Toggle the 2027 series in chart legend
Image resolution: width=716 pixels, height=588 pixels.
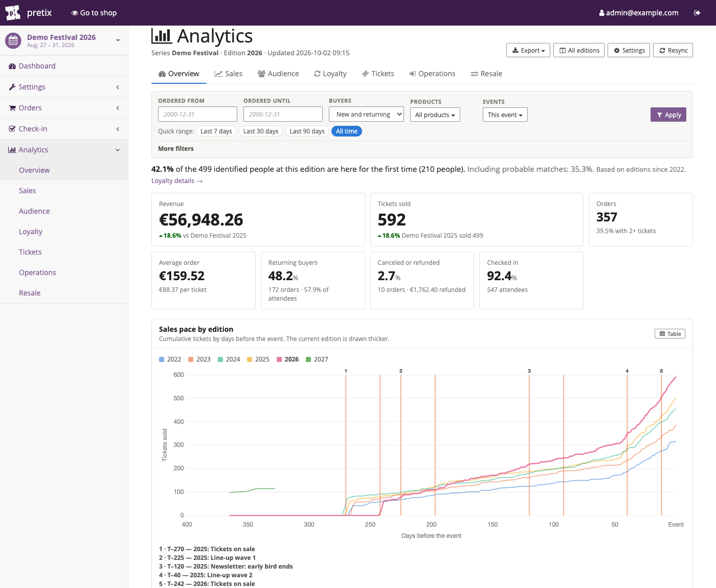click(317, 359)
